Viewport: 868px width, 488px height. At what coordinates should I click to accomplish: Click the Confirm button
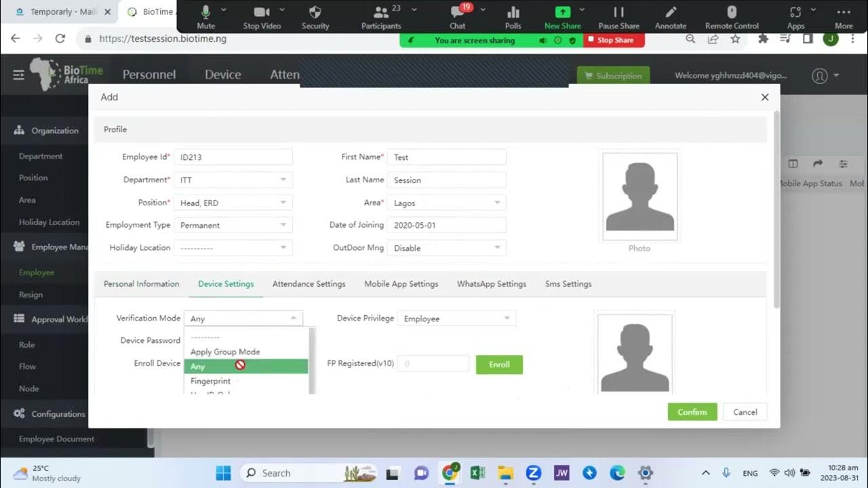click(x=692, y=412)
